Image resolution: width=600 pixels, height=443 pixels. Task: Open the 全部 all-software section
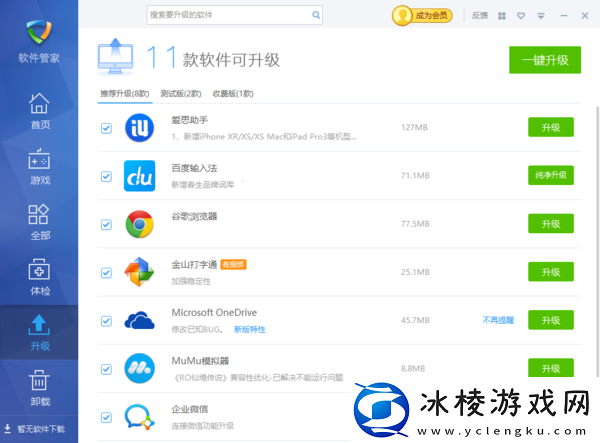(39, 222)
